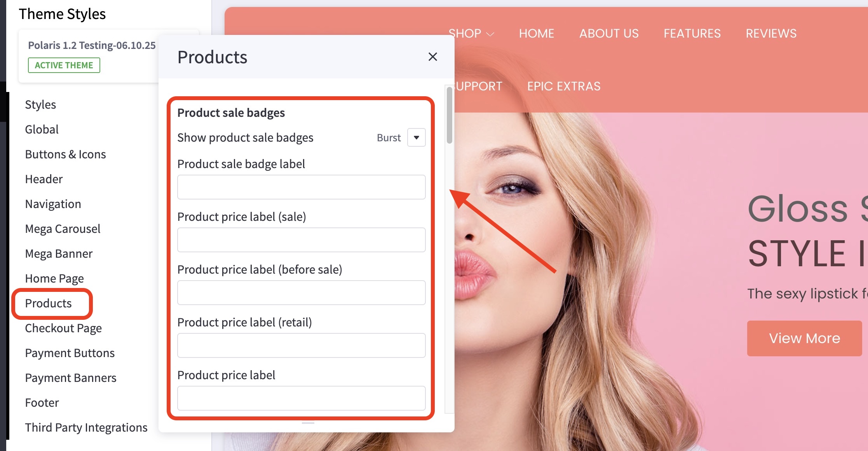Open the Mega Carousel settings
This screenshot has height=451, width=868.
click(x=63, y=229)
